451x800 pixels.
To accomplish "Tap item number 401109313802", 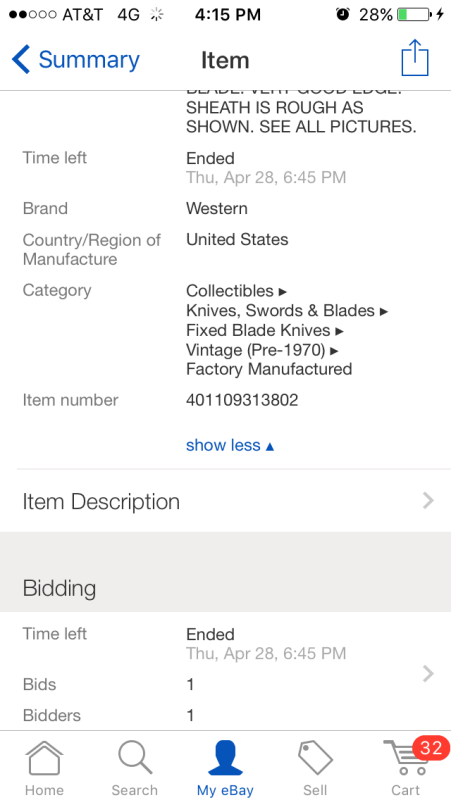I will click(x=242, y=400).
